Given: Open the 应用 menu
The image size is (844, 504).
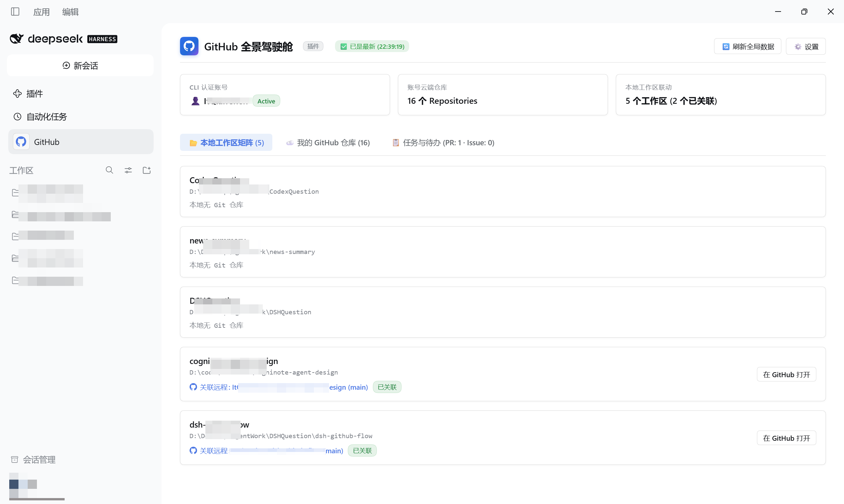Looking at the screenshot, I should click(42, 12).
